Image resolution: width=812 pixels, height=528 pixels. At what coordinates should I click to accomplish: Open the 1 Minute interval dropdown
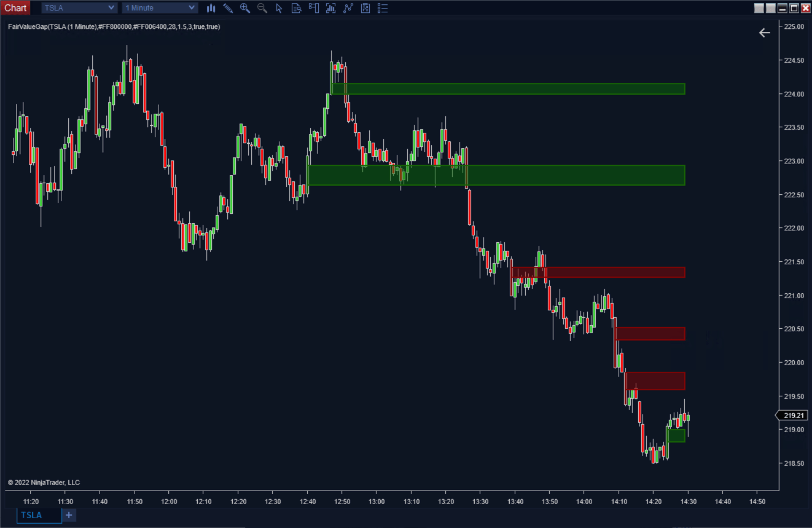click(160, 8)
